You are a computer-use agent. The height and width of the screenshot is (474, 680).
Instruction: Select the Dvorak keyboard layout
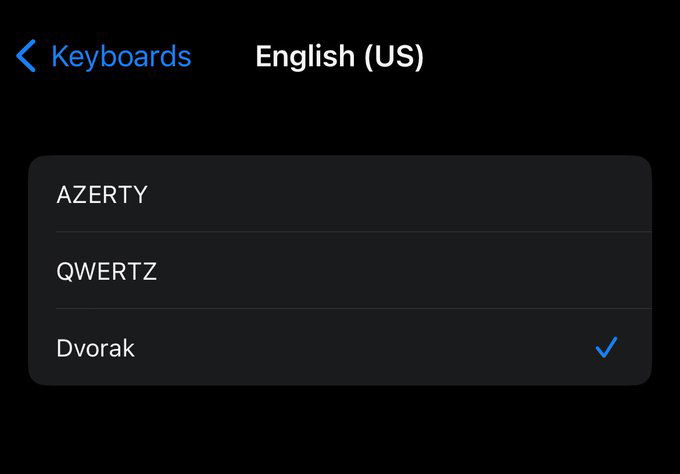(340, 347)
